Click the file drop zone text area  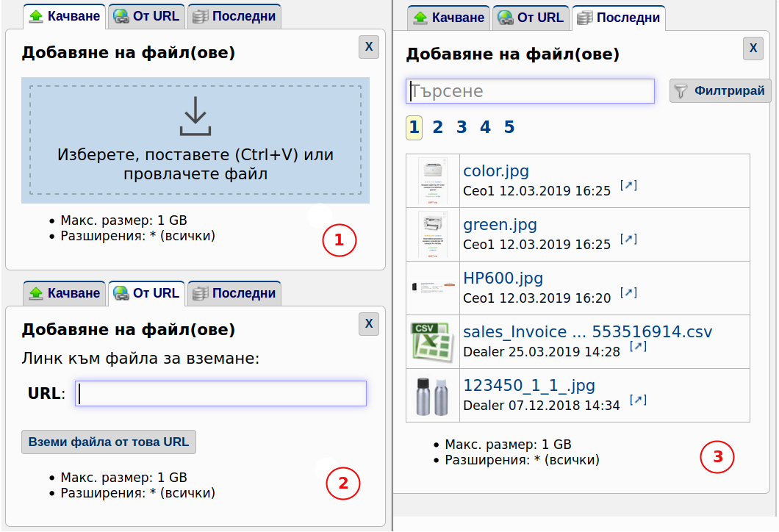tap(195, 164)
